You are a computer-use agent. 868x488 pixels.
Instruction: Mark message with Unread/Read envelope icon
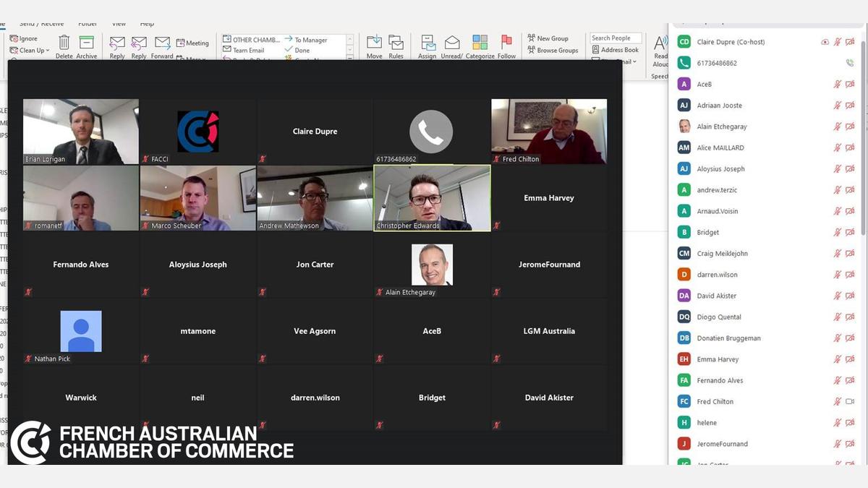coord(452,43)
